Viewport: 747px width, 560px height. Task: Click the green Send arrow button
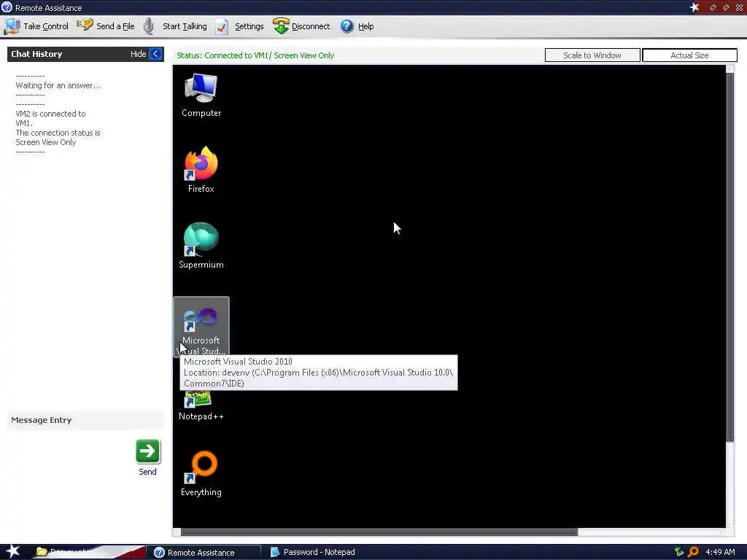coord(147,451)
